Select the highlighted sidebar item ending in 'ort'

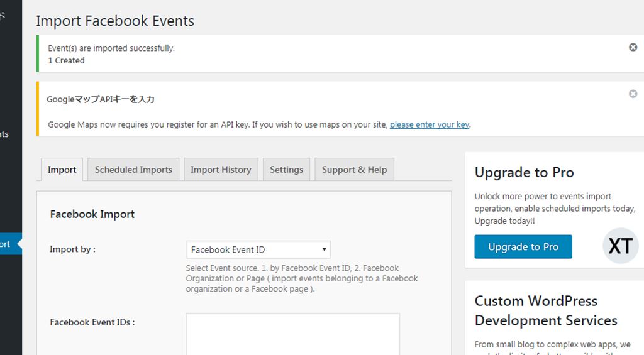pyautogui.click(x=6, y=244)
